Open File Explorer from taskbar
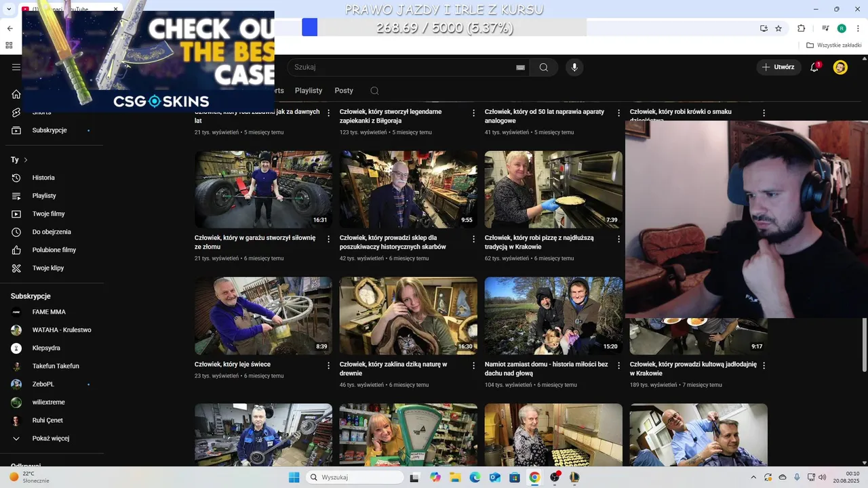The image size is (868, 488). tap(455, 477)
